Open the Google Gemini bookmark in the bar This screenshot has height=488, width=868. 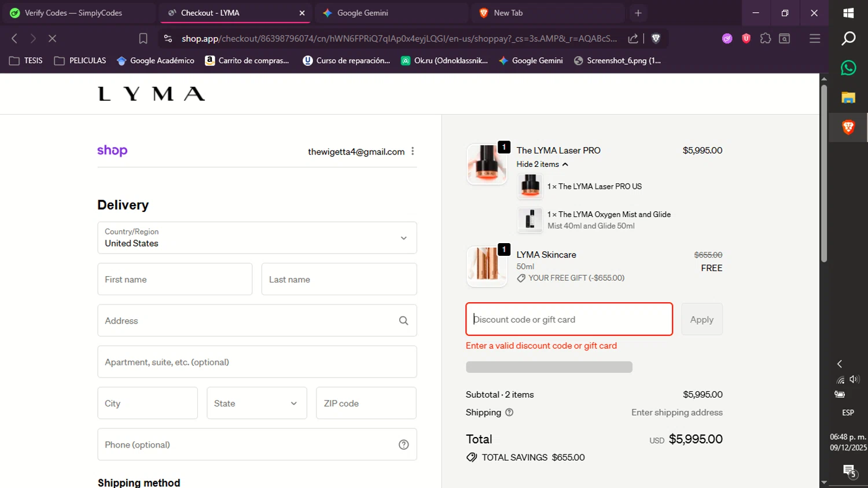point(531,61)
